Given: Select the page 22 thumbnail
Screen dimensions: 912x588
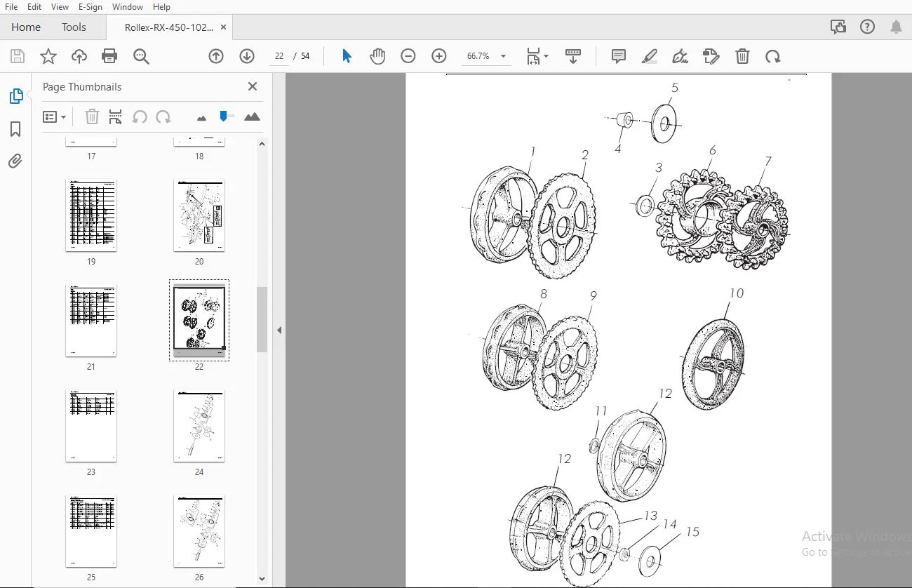Looking at the screenshot, I should point(199,320).
